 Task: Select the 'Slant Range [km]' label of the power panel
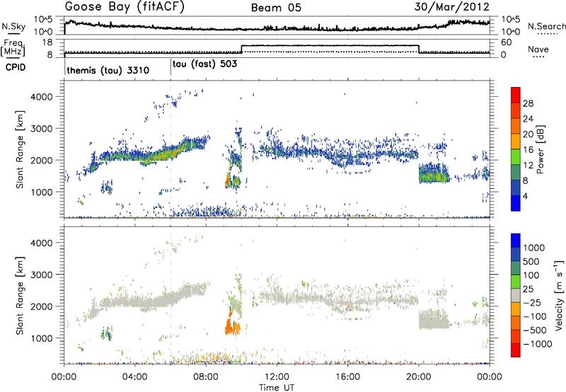tap(20, 150)
